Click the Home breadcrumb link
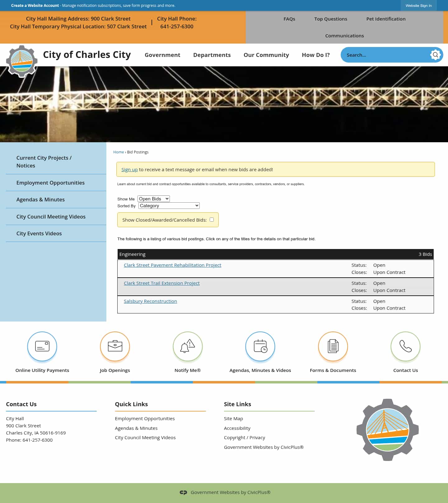Image resolution: width=448 pixels, height=503 pixels. 119,152
